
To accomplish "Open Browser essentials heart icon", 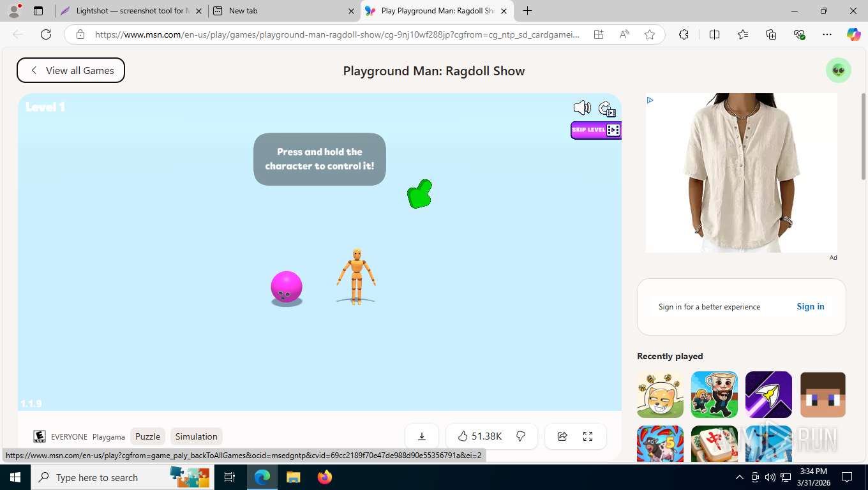I will (x=799, y=34).
